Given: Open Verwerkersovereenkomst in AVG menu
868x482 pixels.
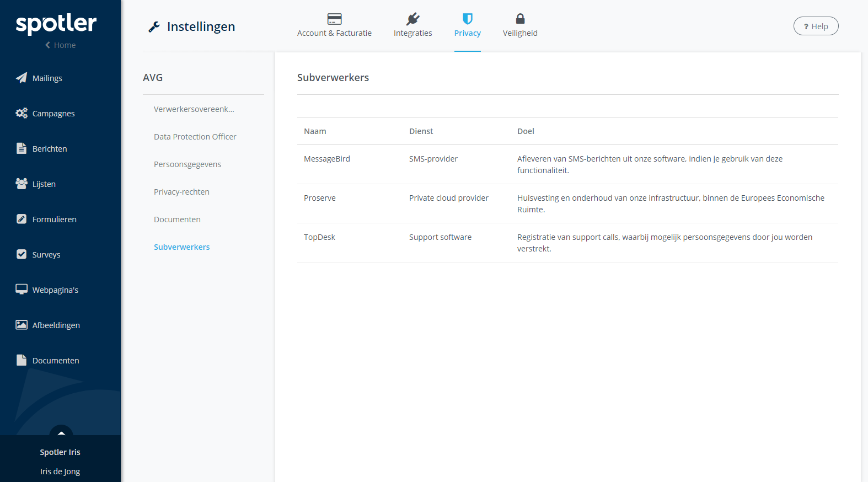Looking at the screenshot, I should pos(194,109).
